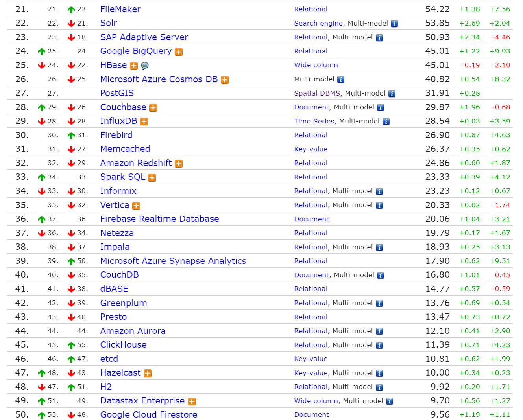Open the dBASE link
This screenshot has width=523, height=420.
coord(114,289)
